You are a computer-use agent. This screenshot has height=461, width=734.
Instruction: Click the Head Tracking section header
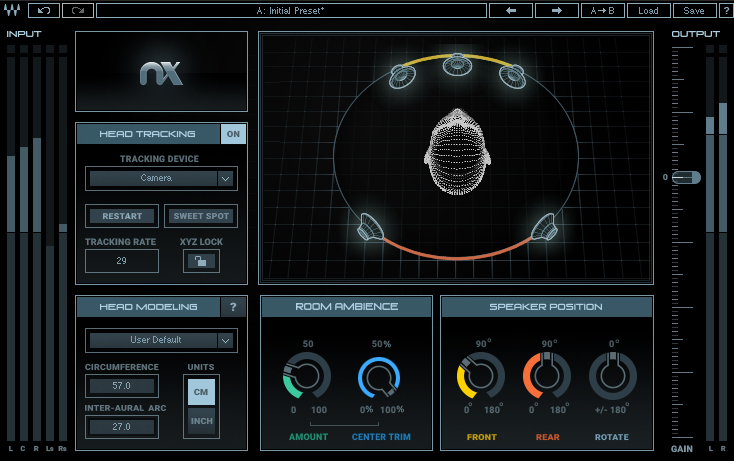(148, 134)
